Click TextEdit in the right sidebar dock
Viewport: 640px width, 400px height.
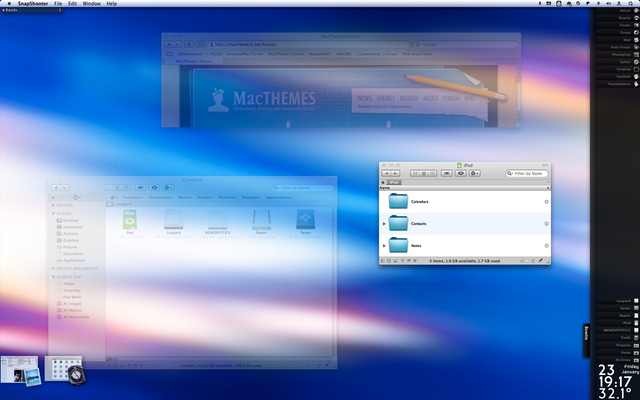tap(618, 77)
